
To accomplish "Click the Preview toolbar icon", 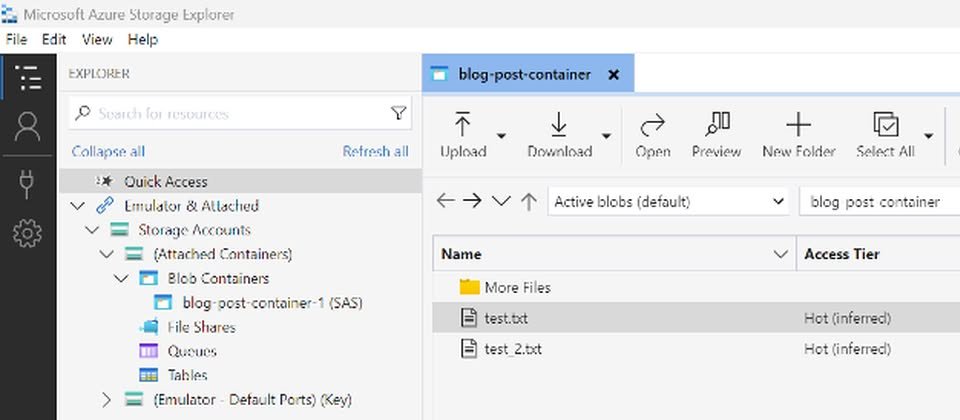I will point(717,124).
